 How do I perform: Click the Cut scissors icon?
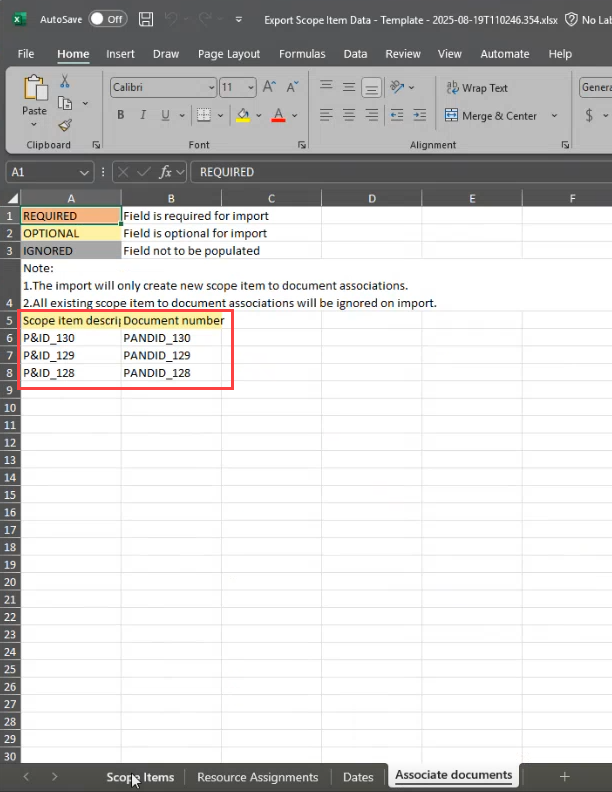(x=65, y=82)
